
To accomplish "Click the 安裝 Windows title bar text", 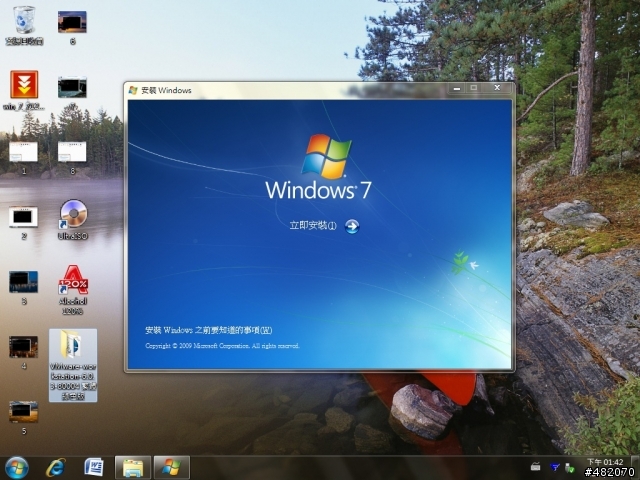I will point(166,90).
